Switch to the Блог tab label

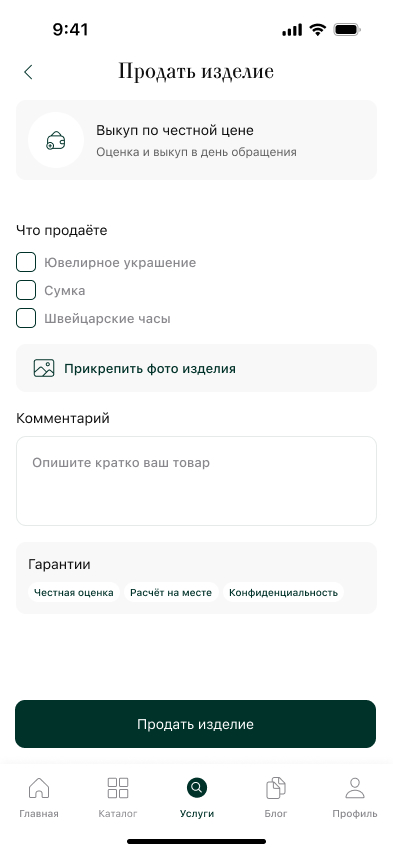(x=276, y=813)
